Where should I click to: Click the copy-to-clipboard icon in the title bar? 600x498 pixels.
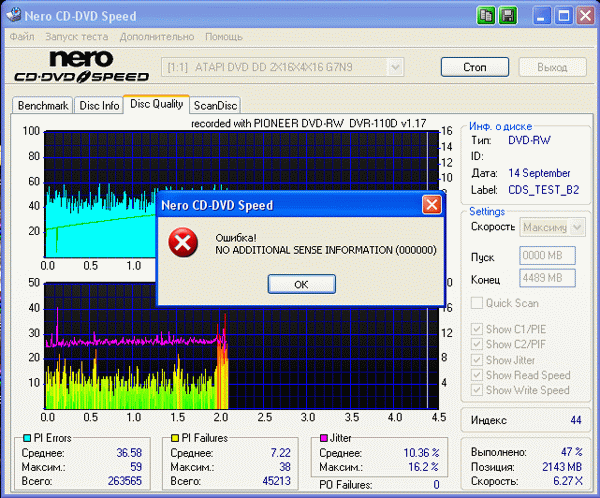(x=486, y=16)
